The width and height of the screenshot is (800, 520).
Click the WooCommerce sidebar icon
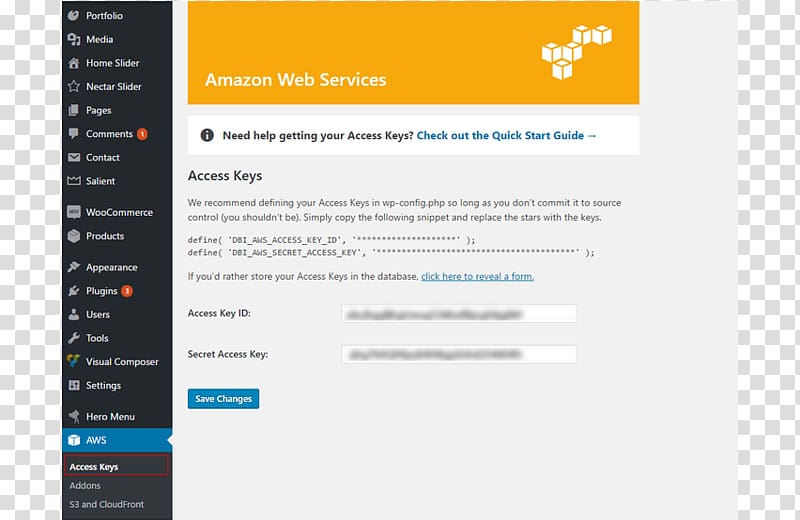click(73, 212)
